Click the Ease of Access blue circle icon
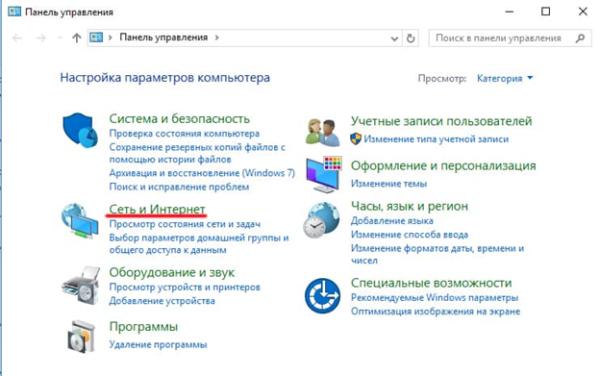Viewport: 600px width, 376px height. pyautogui.click(x=323, y=296)
